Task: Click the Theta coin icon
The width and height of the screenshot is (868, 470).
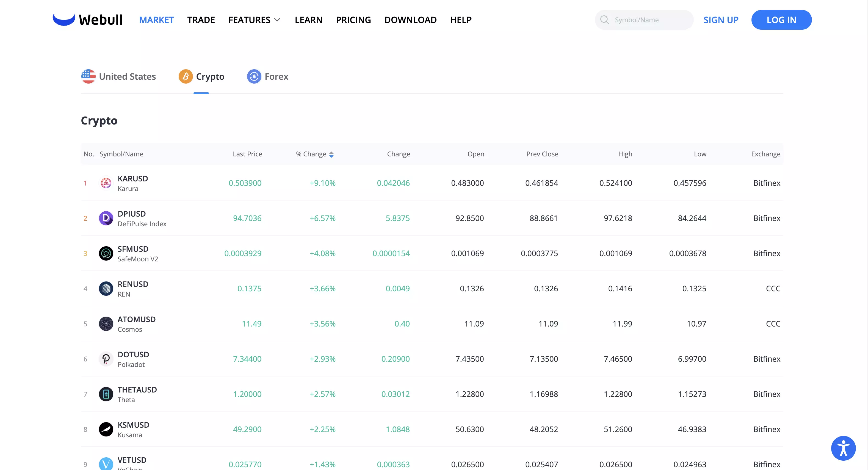Action: pos(106,394)
